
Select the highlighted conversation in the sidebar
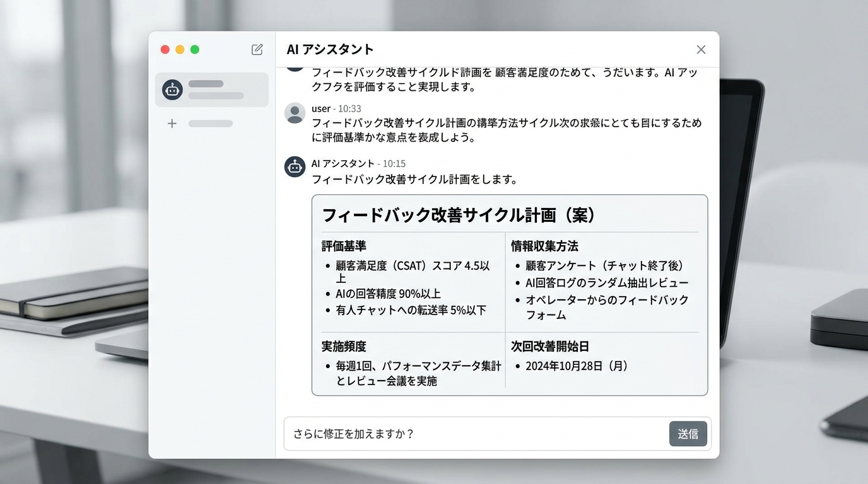pyautogui.click(x=212, y=90)
